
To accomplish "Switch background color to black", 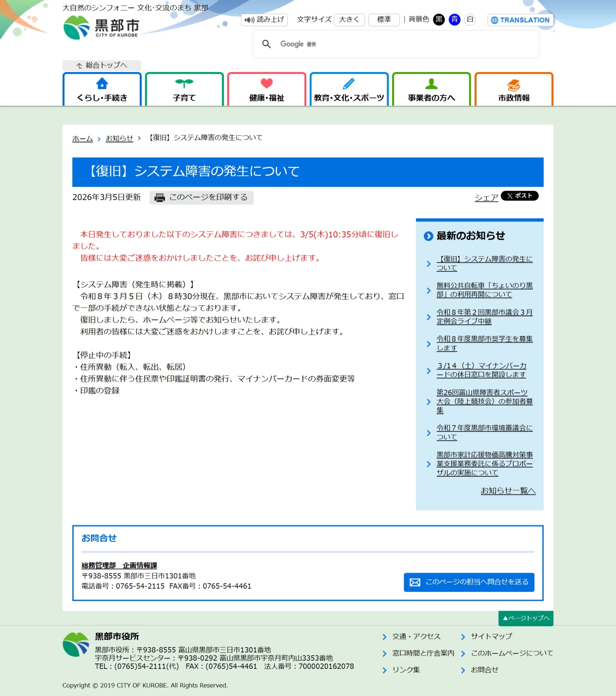I will [x=439, y=20].
